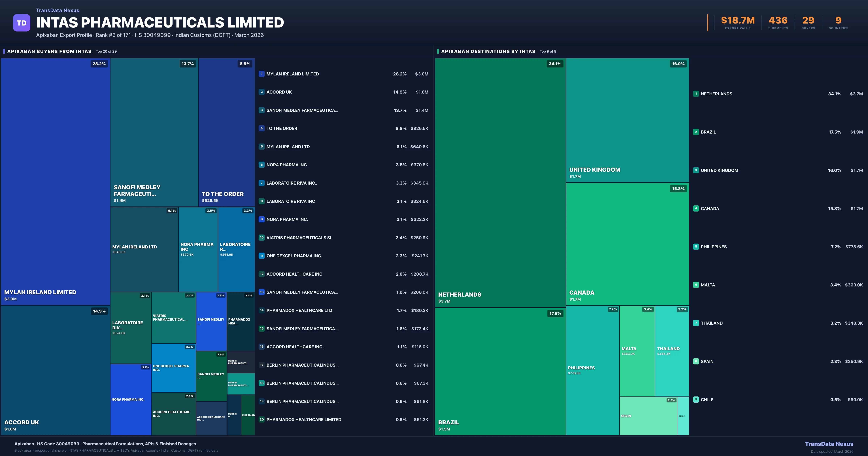Select rank badge 10 for VIATRIS PHARMACEUTICALS SL
This screenshot has width=868, height=456.
pyautogui.click(x=261, y=237)
